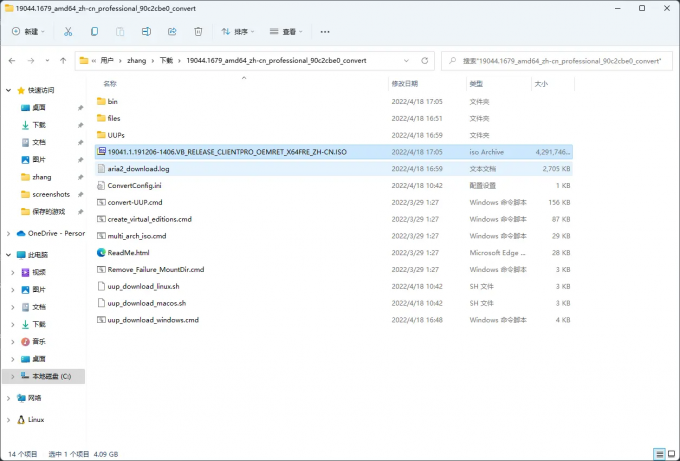Click the ReadMe.html file name

tap(128, 252)
